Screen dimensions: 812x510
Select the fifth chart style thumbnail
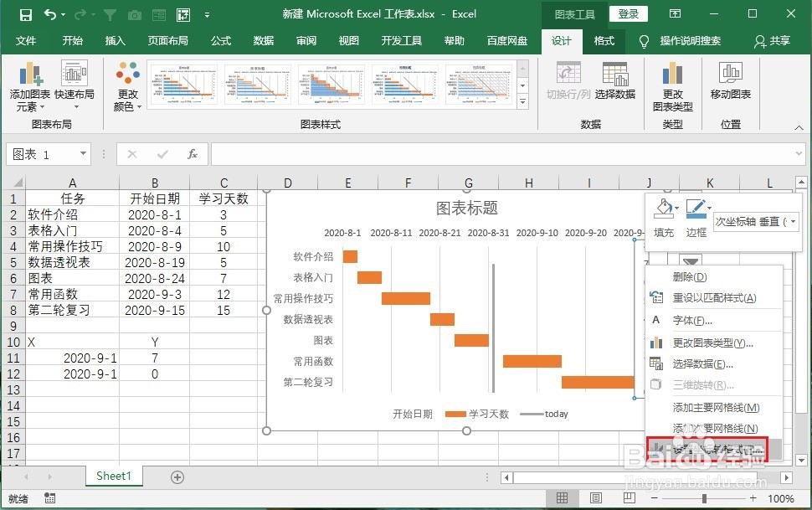[479, 84]
